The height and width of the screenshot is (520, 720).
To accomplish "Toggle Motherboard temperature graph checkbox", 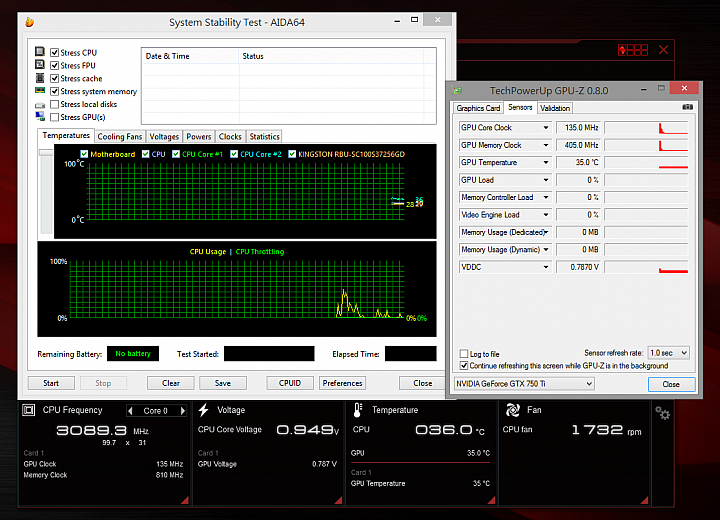I will tap(84, 154).
